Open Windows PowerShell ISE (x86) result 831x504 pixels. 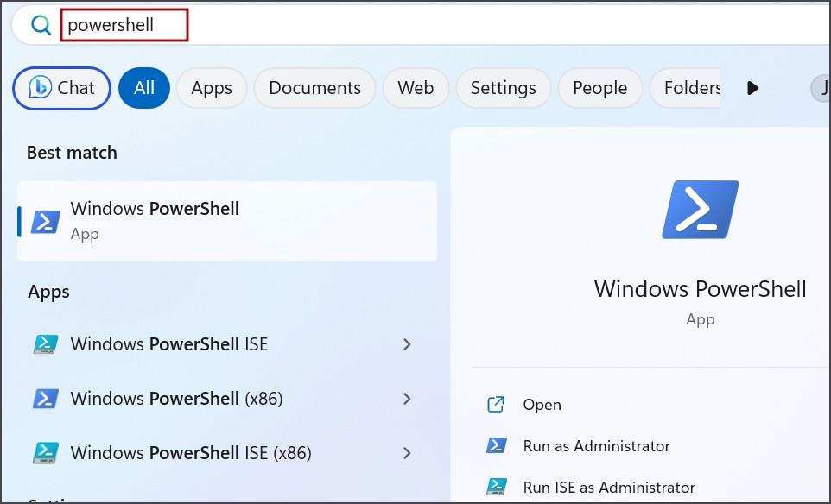(227, 452)
